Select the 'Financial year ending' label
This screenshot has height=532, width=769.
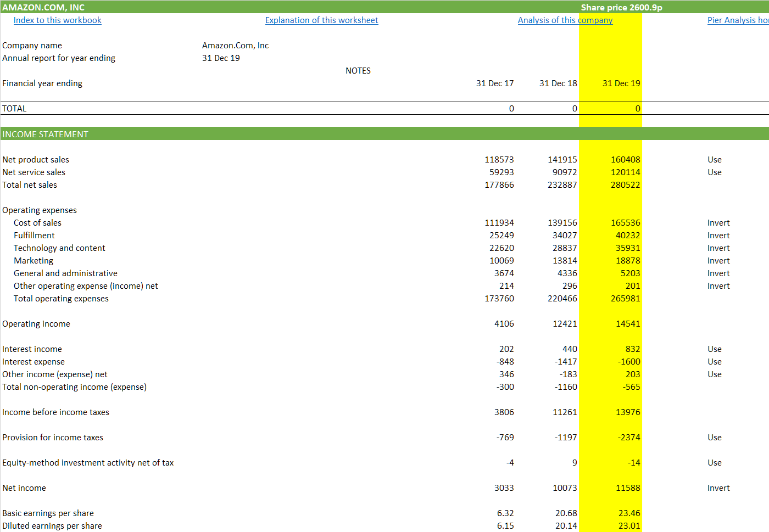click(x=42, y=83)
